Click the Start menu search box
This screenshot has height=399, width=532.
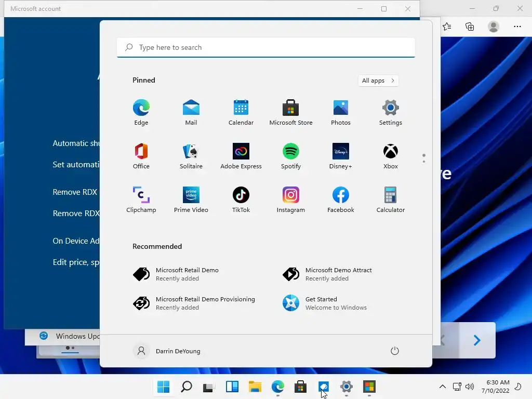click(266, 47)
